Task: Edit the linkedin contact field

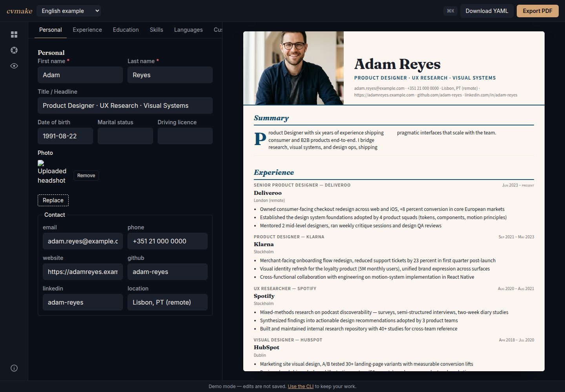Action: [x=83, y=302]
